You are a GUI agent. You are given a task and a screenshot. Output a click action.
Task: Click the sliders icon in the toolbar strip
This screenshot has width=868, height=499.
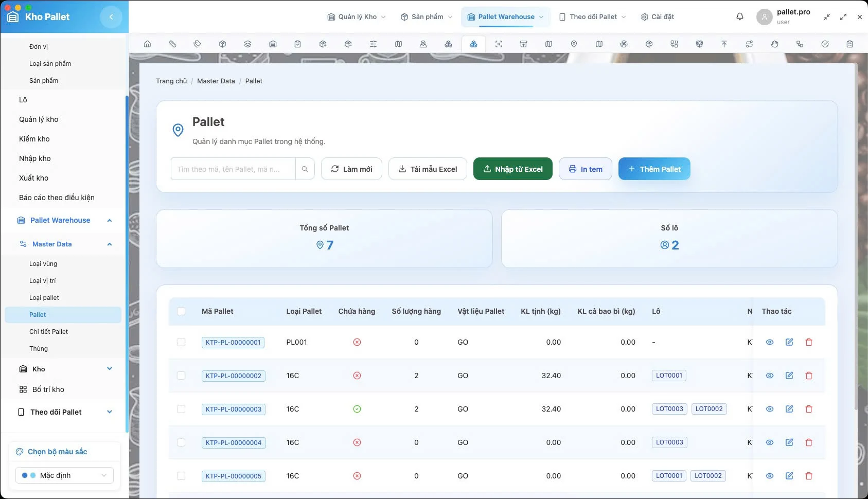[x=373, y=44]
